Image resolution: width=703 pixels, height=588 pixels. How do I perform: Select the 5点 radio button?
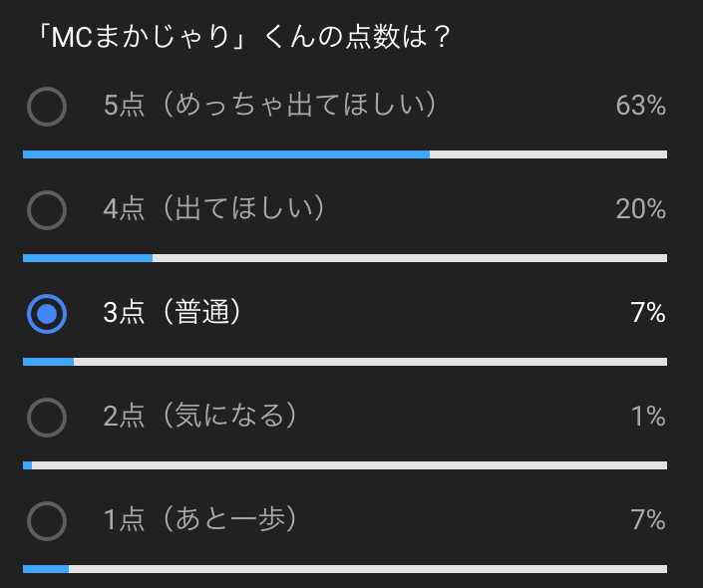(x=47, y=107)
